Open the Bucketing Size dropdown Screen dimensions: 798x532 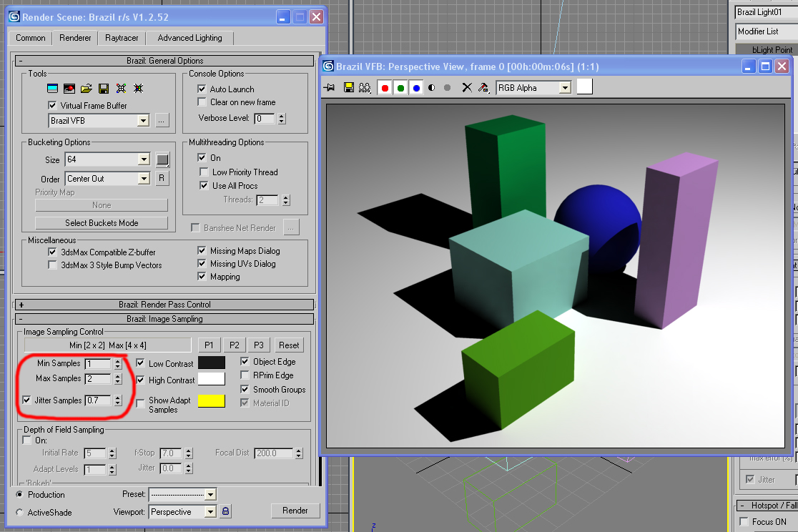tap(144, 159)
